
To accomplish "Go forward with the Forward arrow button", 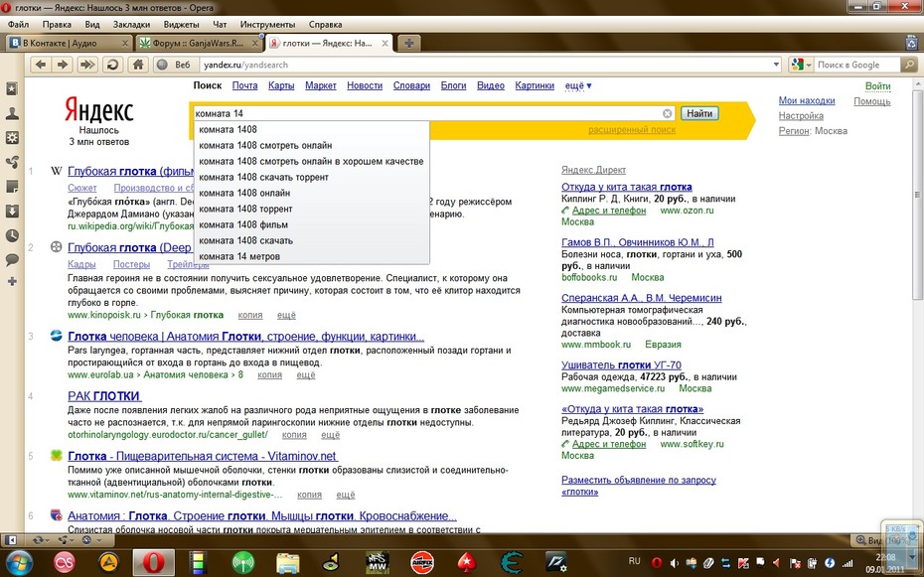I will tap(63, 65).
